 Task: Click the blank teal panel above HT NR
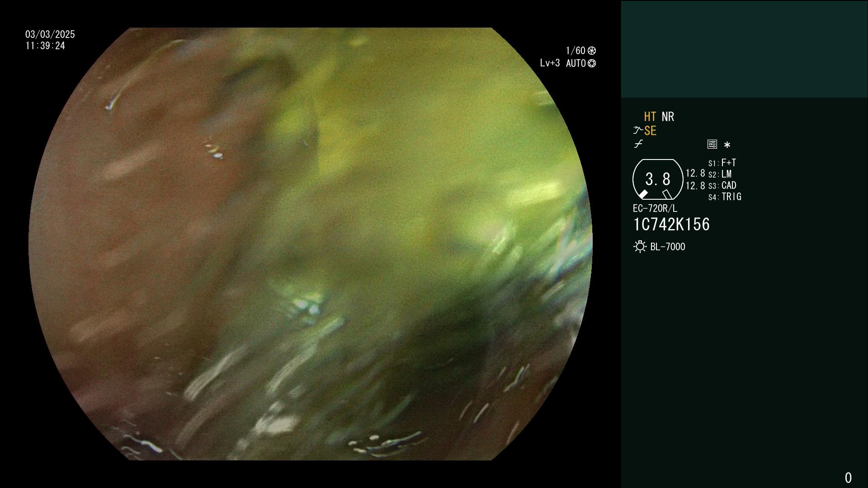(745, 49)
